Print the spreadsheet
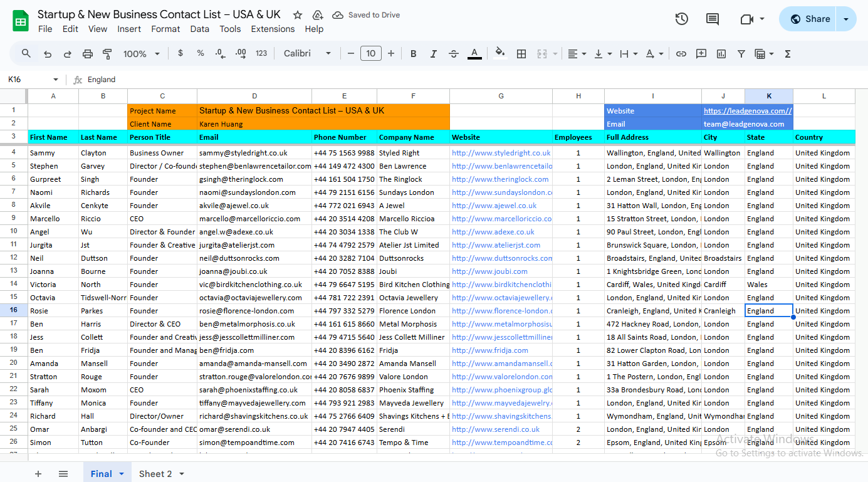Viewport: 868px width, 482px height. [x=88, y=54]
